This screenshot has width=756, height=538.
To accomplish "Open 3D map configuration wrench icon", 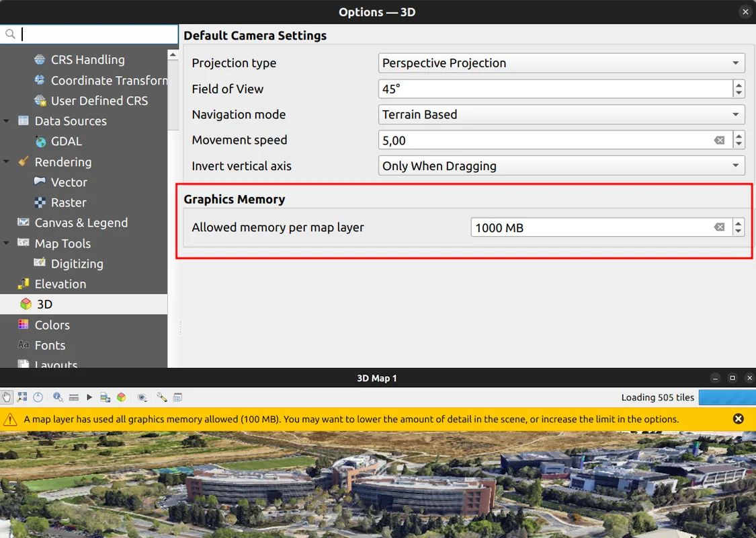I will 162,397.
